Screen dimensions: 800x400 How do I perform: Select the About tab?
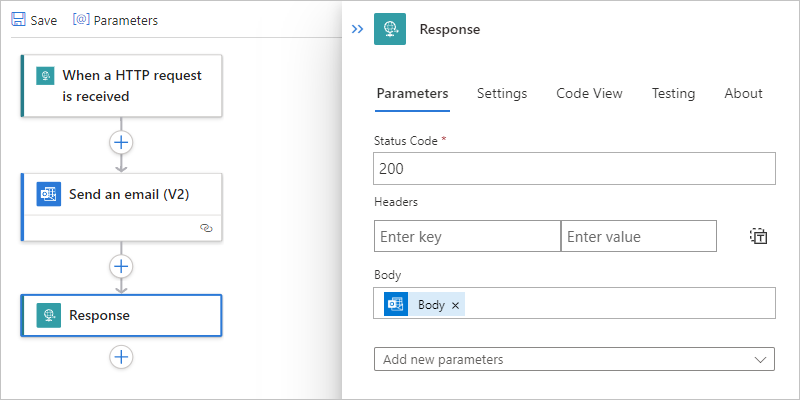coord(743,93)
